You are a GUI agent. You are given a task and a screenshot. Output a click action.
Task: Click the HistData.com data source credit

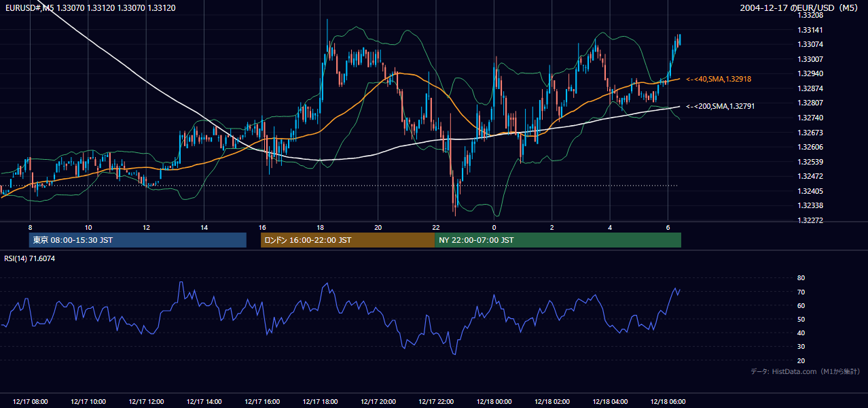[806, 371]
